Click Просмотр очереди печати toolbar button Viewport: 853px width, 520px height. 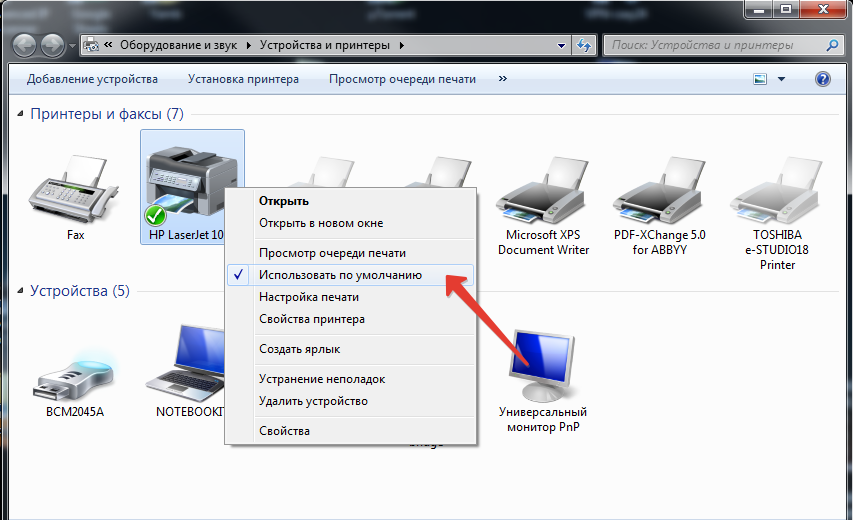pos(402,79)
